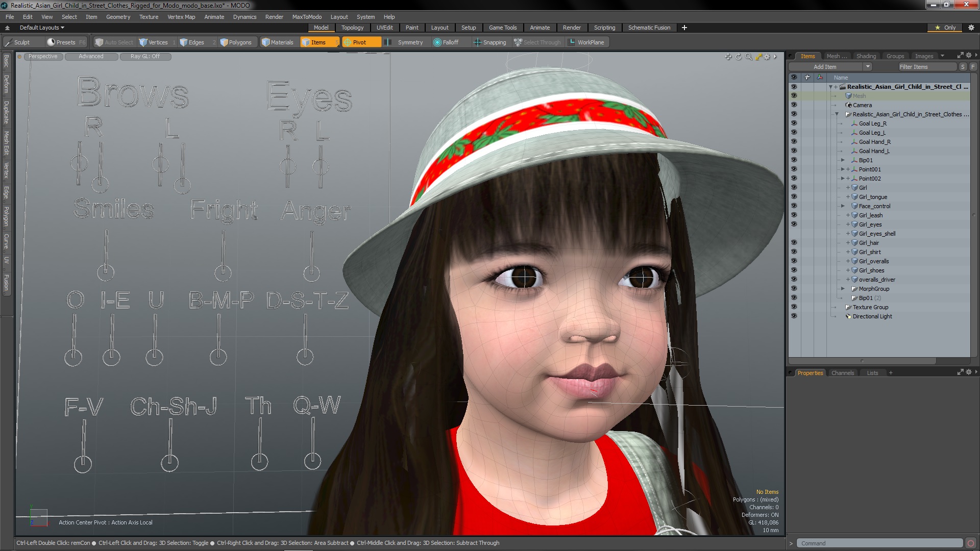This screenshot has width=980, height=551.
Task: Open the Geometry menu
Action: pos(118,17)
